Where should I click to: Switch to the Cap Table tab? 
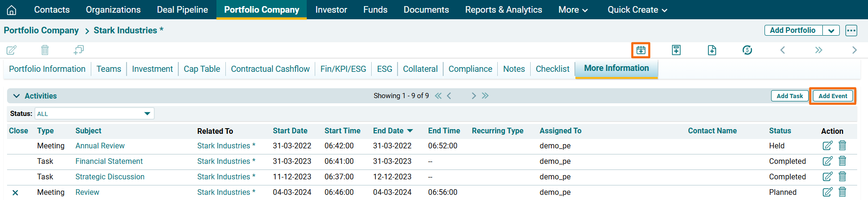tap(202, 69)
